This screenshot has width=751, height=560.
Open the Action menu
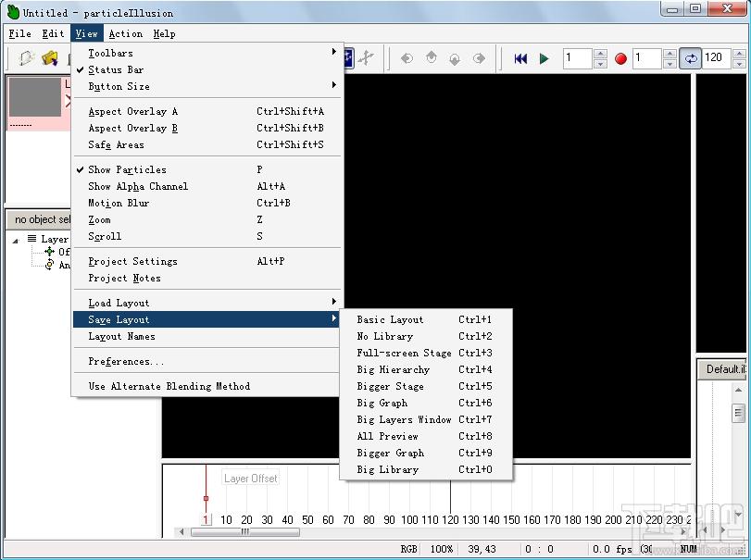126,33
